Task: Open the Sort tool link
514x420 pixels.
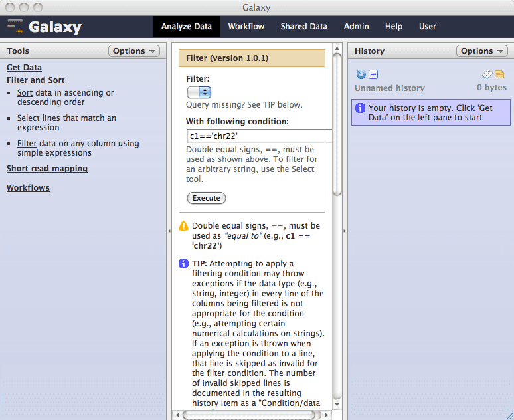Action: pyautogui.click(x=25, y=93)
